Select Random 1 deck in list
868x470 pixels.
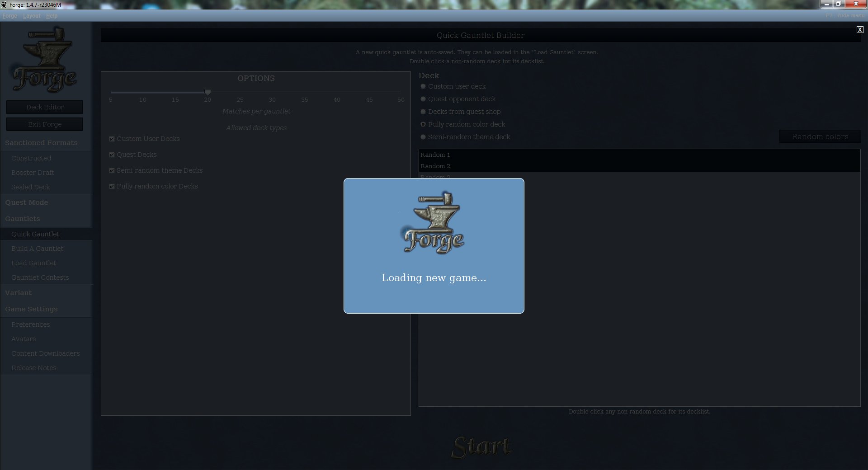point(639,155)
